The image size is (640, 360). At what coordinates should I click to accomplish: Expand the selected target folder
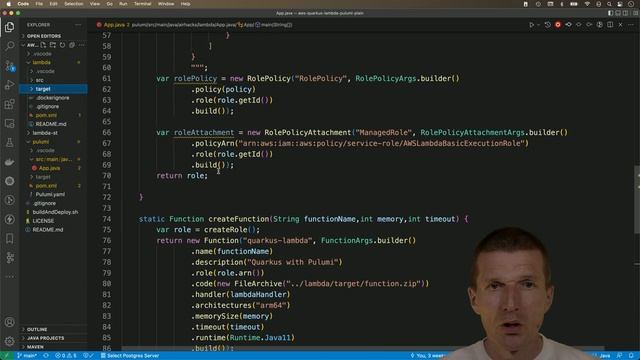pyautogui.click(x=53, y=89)
